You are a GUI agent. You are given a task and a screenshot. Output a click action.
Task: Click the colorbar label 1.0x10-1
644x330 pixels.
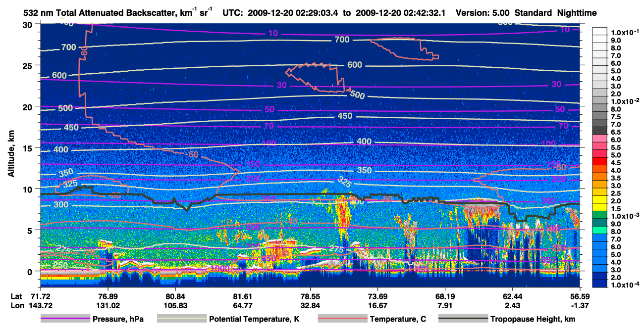tap(626, 32)
